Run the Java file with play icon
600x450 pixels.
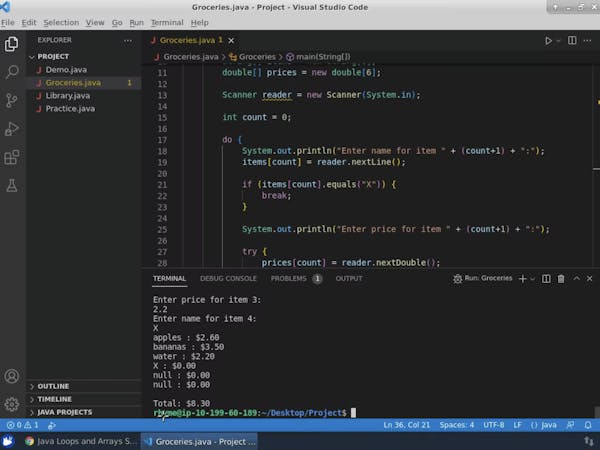[x=548, y=41]
